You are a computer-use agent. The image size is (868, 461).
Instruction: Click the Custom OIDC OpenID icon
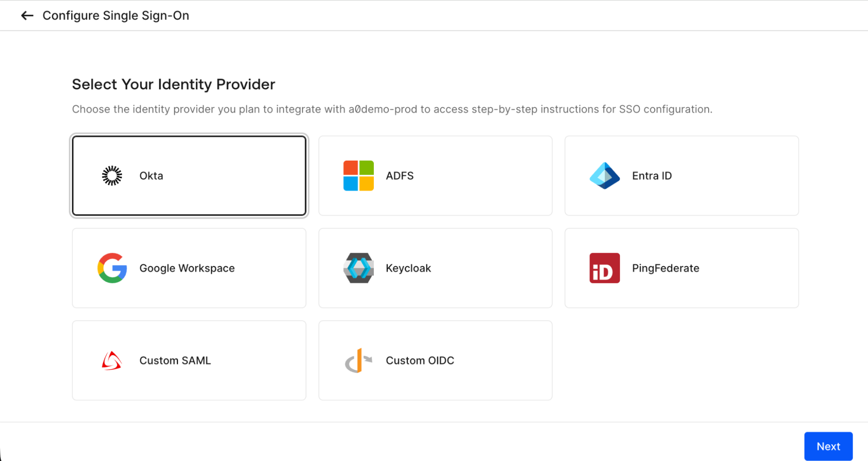click(x=358, y=360)
